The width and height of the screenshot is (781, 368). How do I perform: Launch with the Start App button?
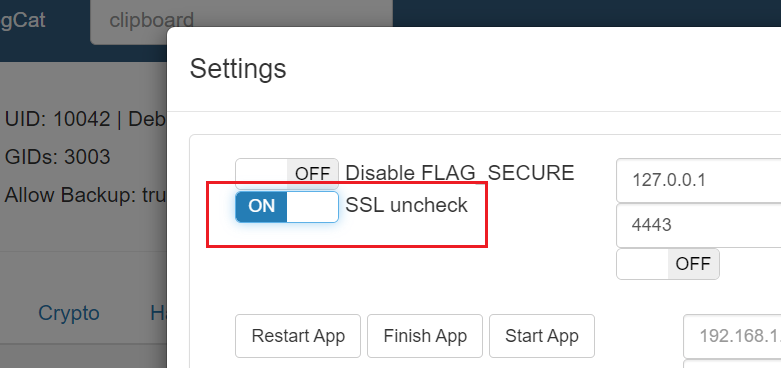pyautogui.click(x=542, y=336)
